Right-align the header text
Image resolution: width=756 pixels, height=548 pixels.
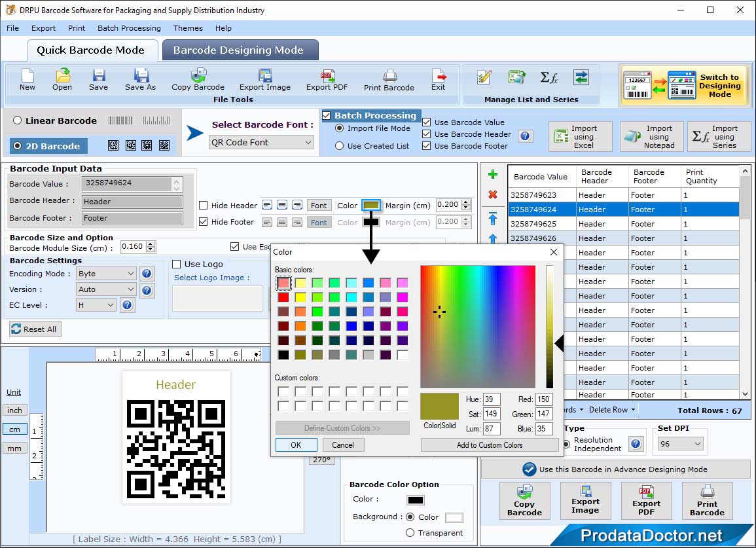point(297,205)
